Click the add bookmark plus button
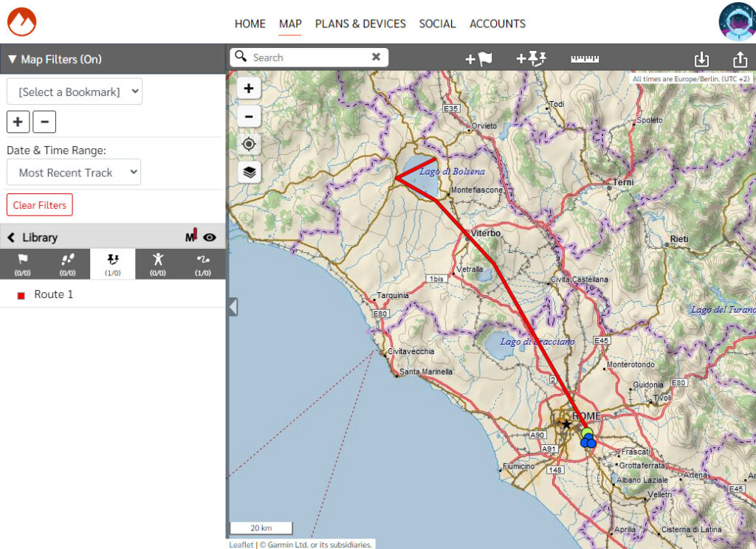Viewport: 756px width, 549px height. point(18,122)
